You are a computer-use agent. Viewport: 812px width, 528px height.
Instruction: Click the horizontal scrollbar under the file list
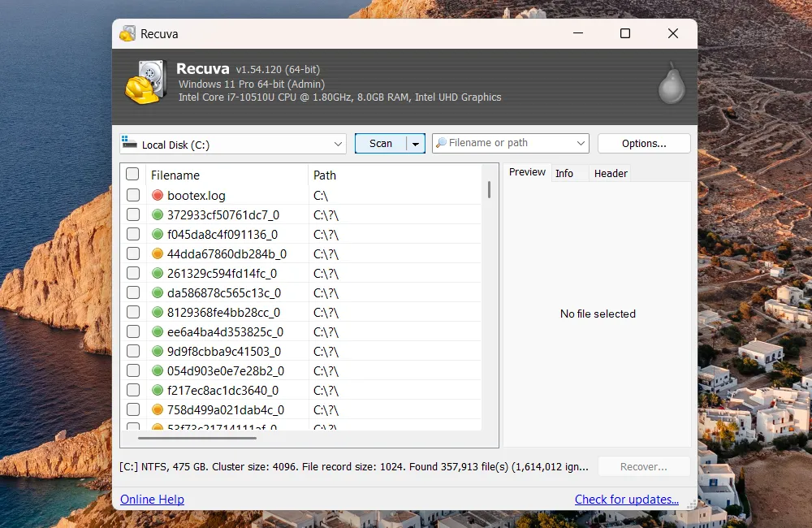pyautogui.click(x=197, y=439)
